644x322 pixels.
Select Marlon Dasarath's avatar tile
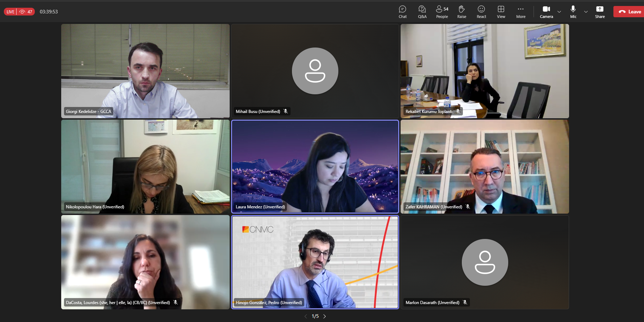tap(485, 262)
